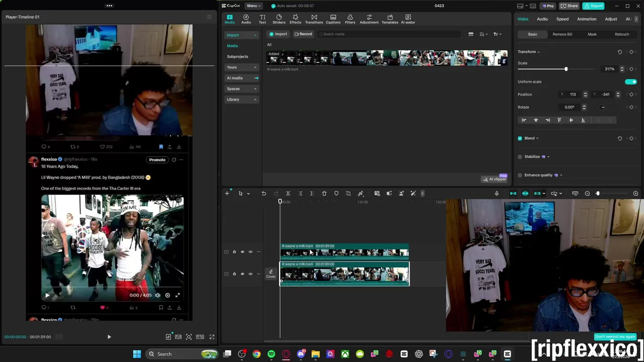Click the fullscreen icon in the player panel
Viewport: 644px width, 362px height.
click(x=212, y=337)
